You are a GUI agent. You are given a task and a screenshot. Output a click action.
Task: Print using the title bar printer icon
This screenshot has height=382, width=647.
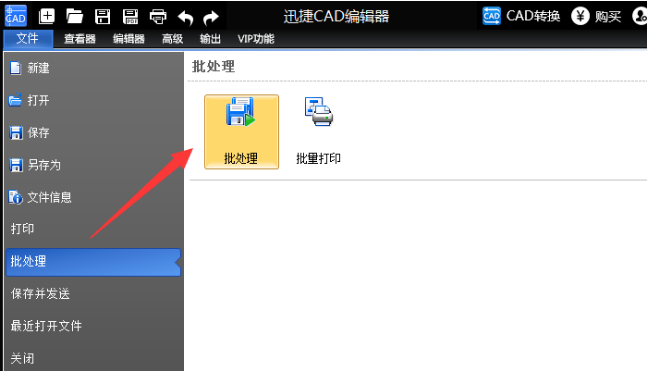pyautogui.click(x=158, y=17)
